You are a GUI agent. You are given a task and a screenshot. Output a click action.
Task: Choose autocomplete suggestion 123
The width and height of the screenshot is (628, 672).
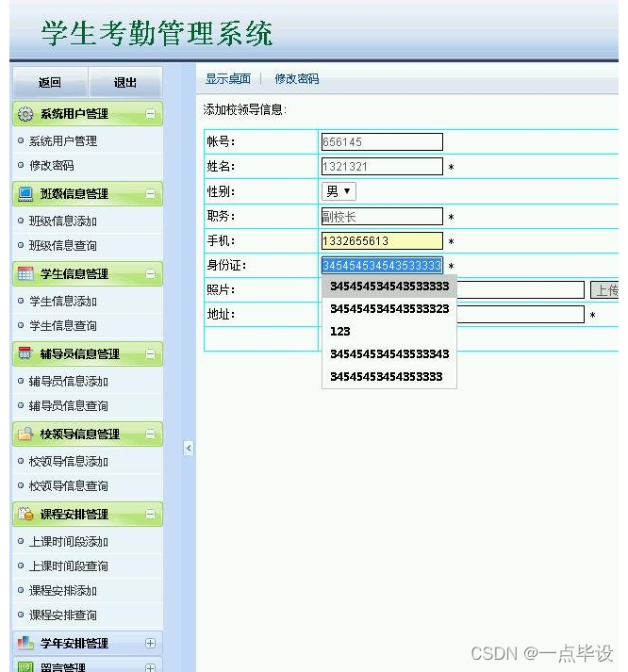389,332
